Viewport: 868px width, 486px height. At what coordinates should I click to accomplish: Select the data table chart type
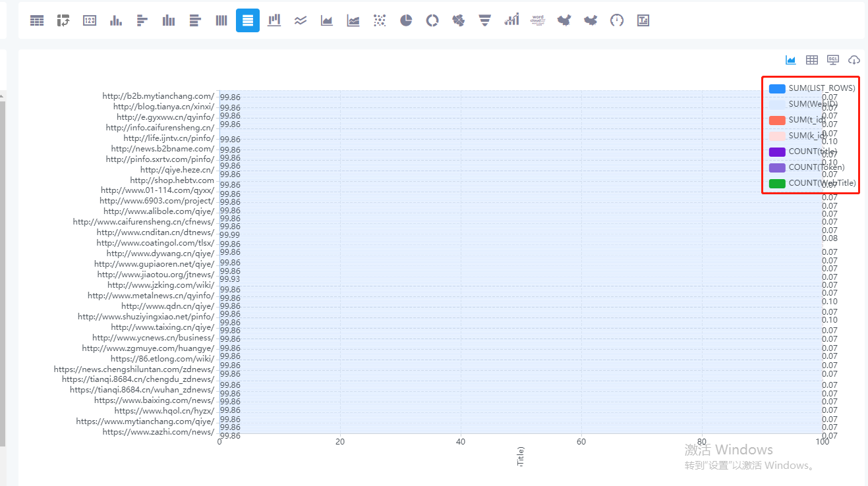point(36,20)
